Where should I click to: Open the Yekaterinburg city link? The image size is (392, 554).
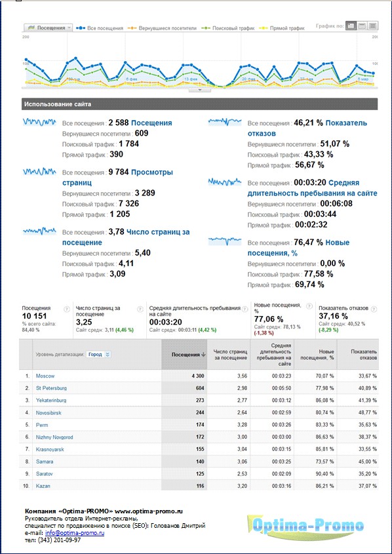(51, 401)
